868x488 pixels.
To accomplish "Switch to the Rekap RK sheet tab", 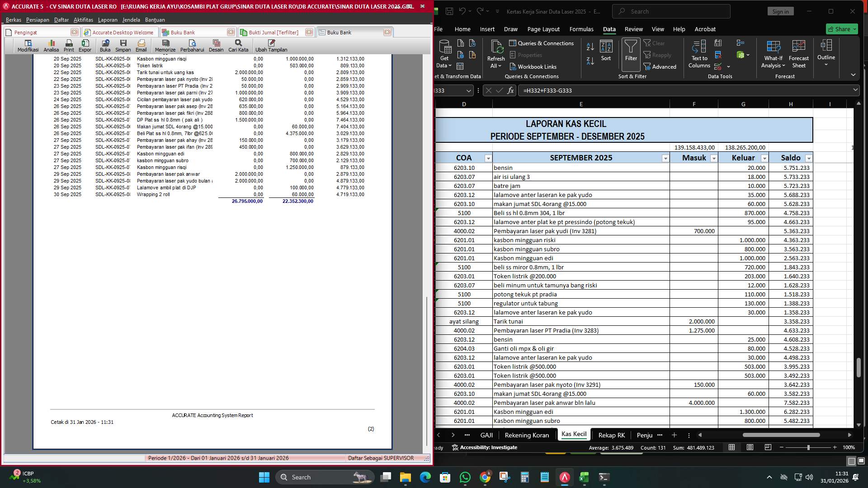I will tap(611, 435).
